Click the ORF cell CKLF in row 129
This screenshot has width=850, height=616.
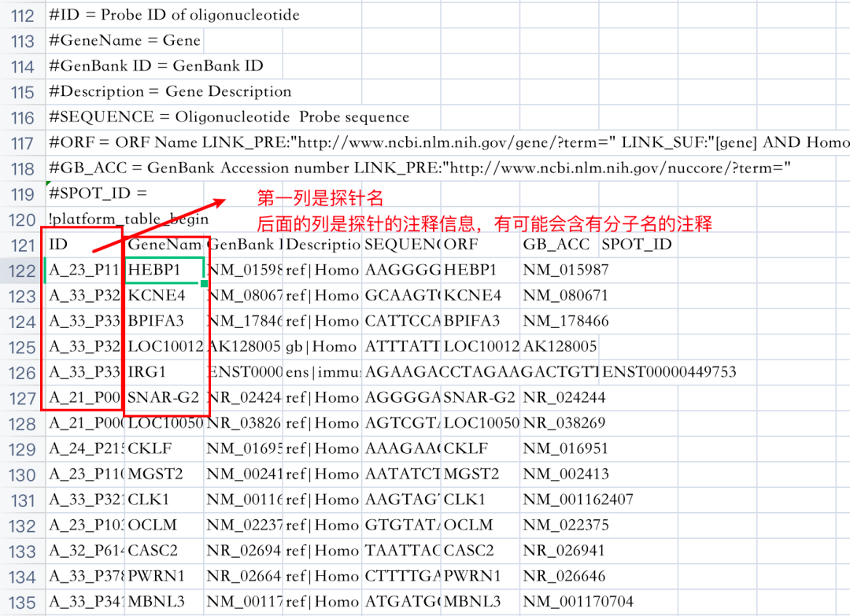tap(480, 448)
